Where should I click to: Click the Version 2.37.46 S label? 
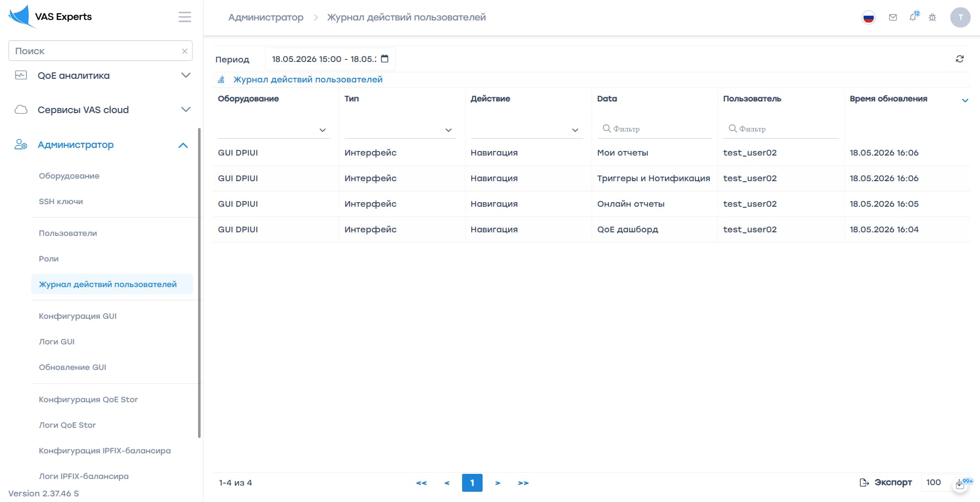pos(43,493)
